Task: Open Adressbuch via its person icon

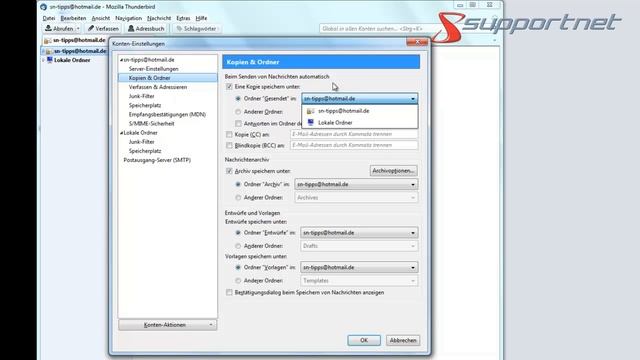Action: [x=131, y=28]
